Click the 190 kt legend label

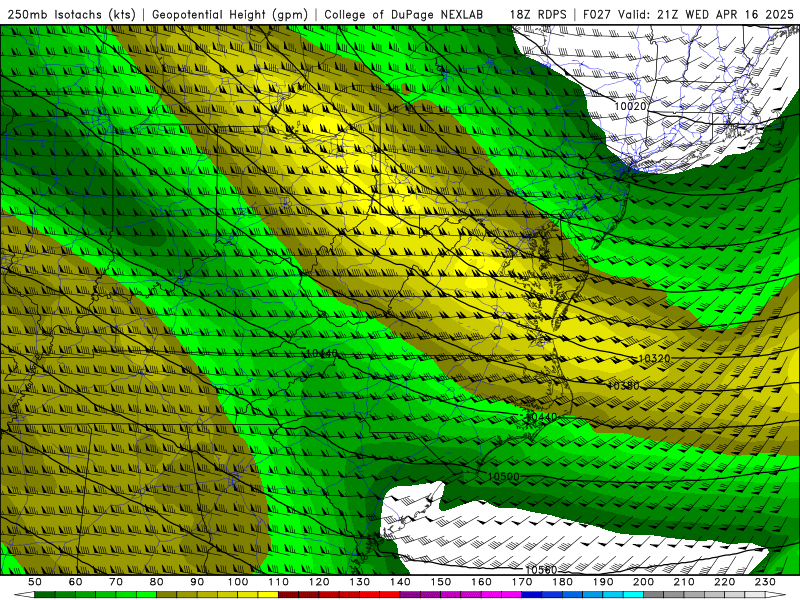(603, 582)
